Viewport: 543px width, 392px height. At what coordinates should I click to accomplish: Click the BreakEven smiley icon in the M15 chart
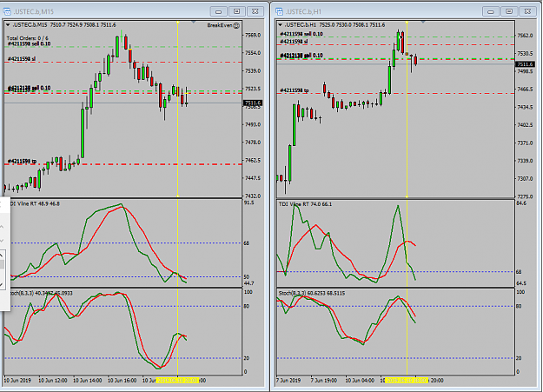236,25
